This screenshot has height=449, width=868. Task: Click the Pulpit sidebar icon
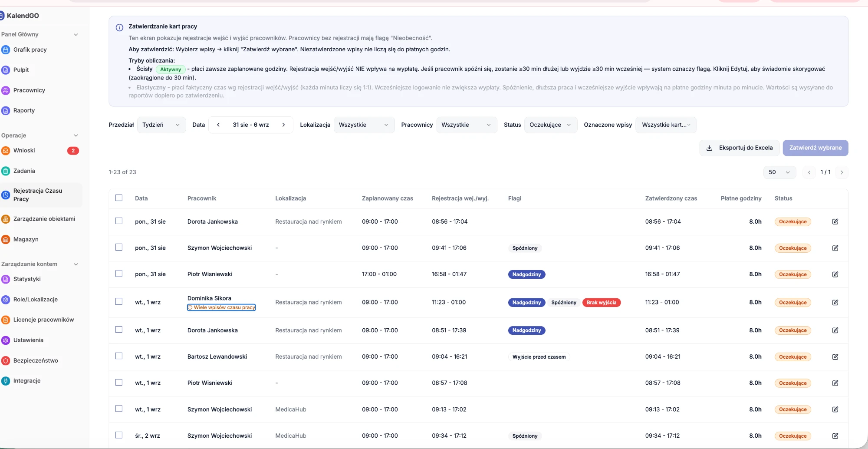(6, 70)
